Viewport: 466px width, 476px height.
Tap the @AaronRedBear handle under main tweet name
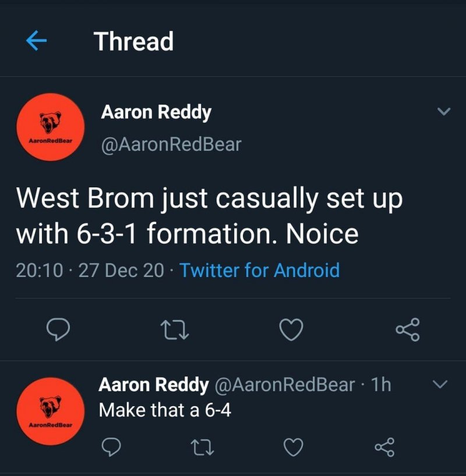pyautogui.click(x=171, y=144)
